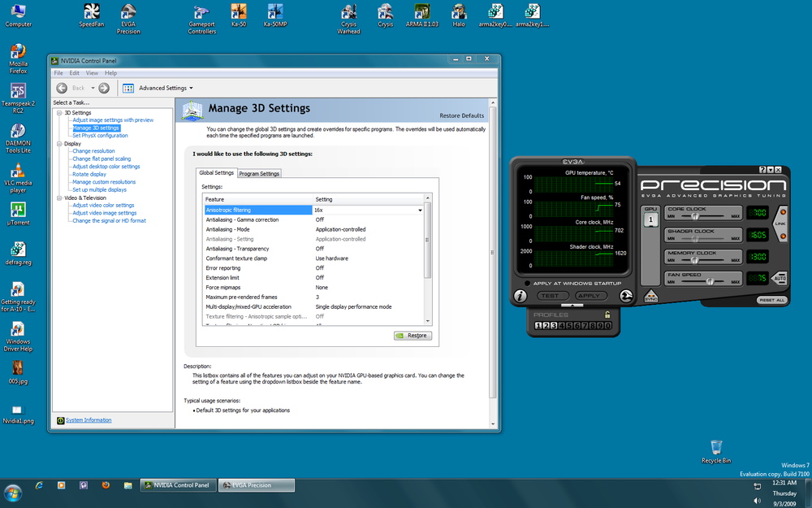Click the LINK clocks icon

click(x=780, y=224)
